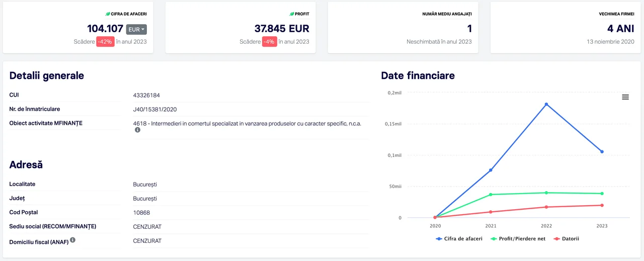Click registration number J40/15381/2020

click(155, 110)
